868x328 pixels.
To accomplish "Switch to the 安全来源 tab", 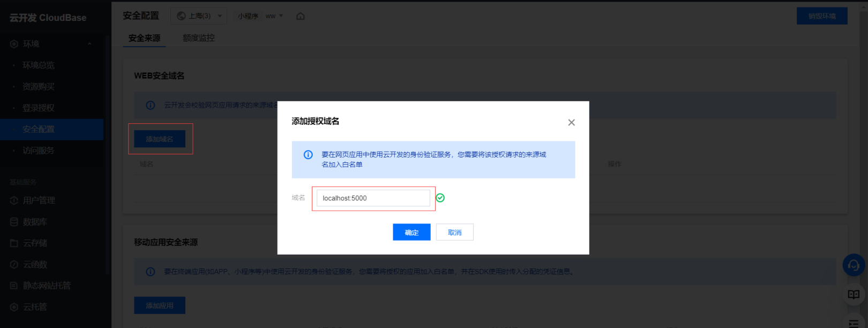I will pos(144,38).
